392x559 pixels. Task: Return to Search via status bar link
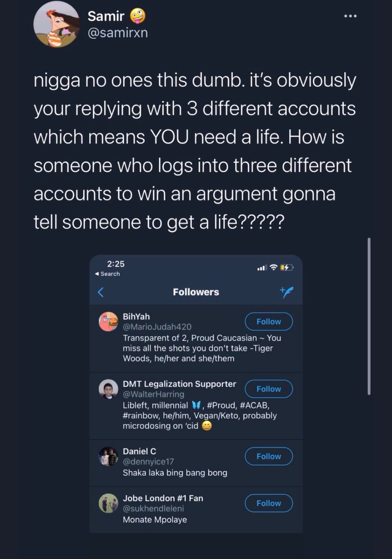(x=108, y=274)
